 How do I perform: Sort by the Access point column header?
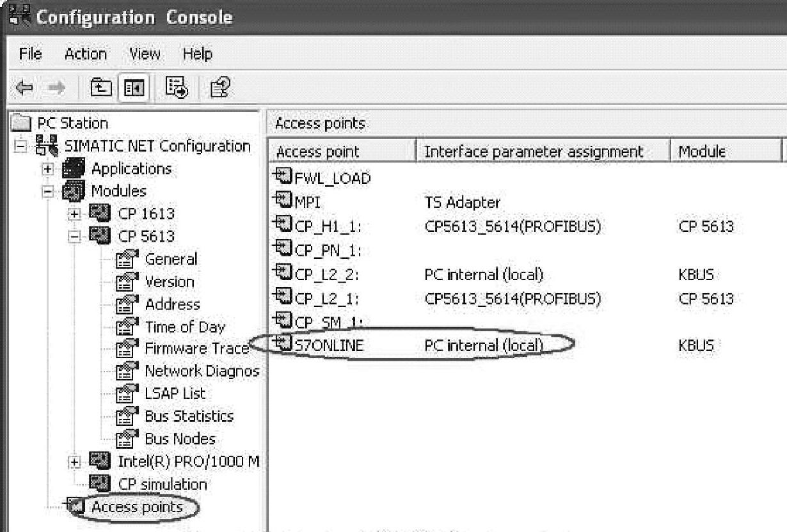[342, 152]
